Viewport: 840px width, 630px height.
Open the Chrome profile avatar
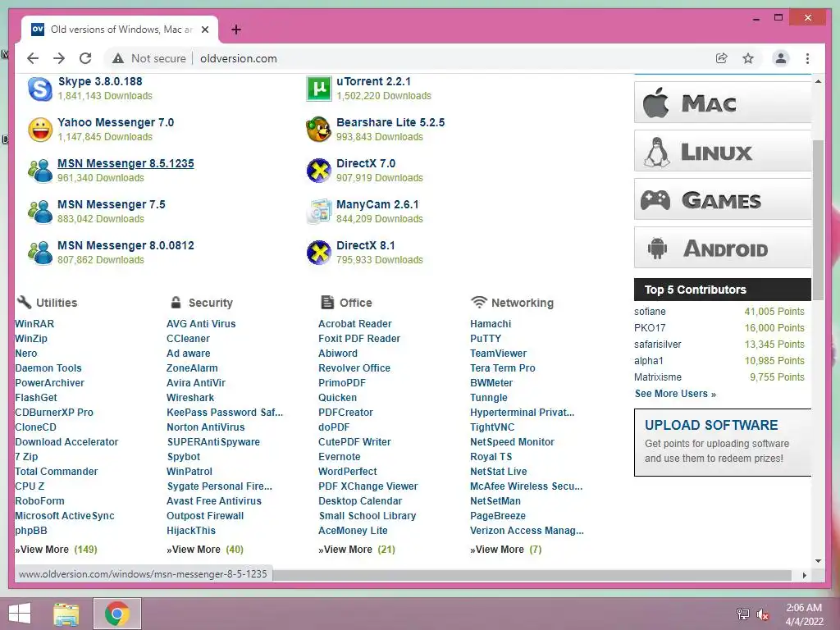point(781,58)
